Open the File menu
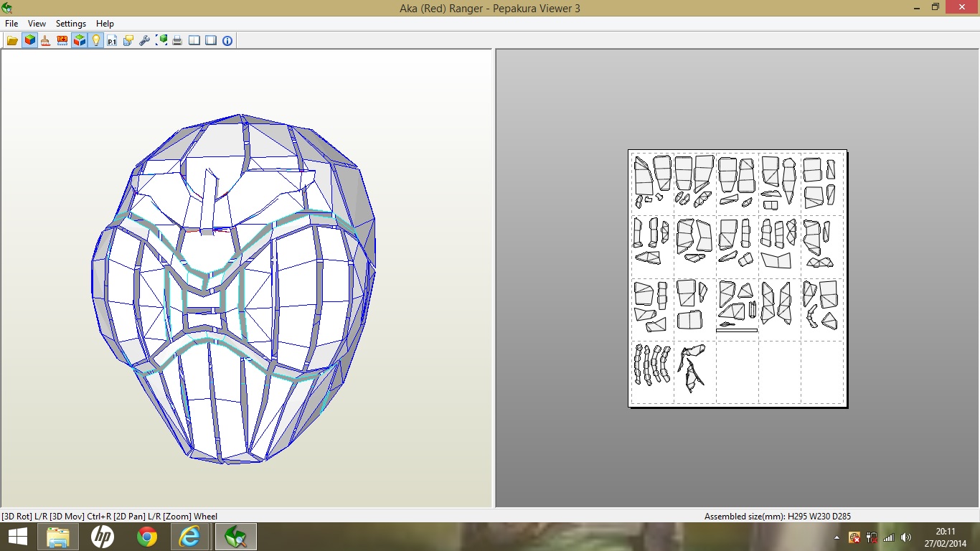The width and height of the screenshot is (980, 551). coord(11,24)
